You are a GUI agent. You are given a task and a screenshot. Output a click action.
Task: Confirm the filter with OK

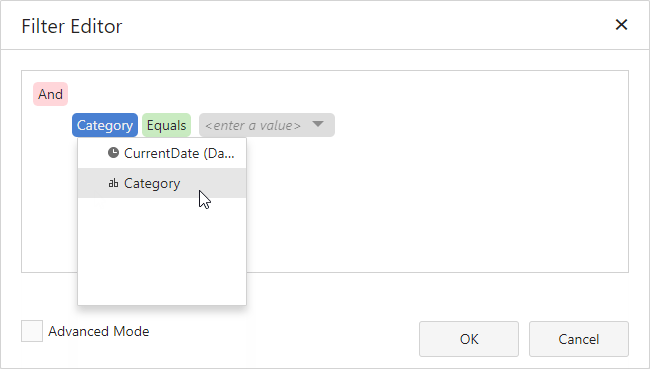tap(469, 339)
